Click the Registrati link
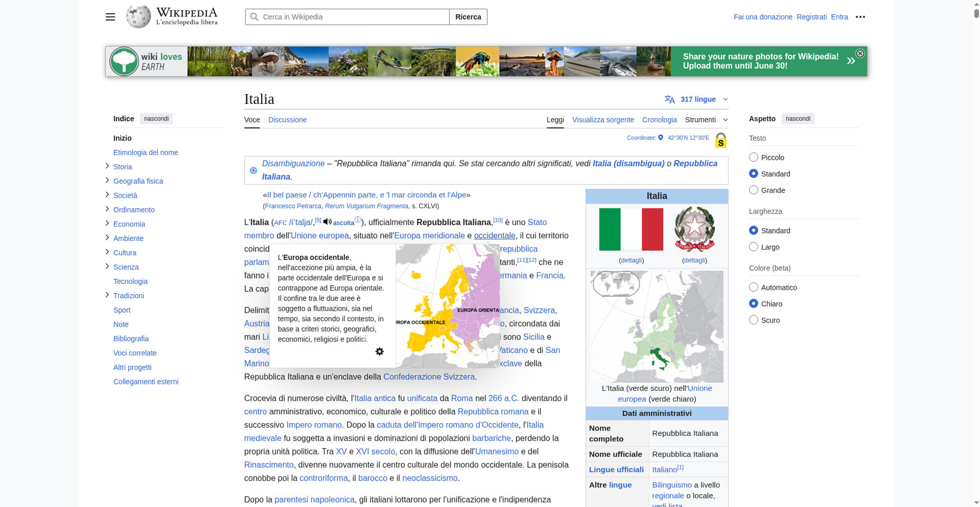The width and height of the screenshot is (980, 507). point(811,17)
